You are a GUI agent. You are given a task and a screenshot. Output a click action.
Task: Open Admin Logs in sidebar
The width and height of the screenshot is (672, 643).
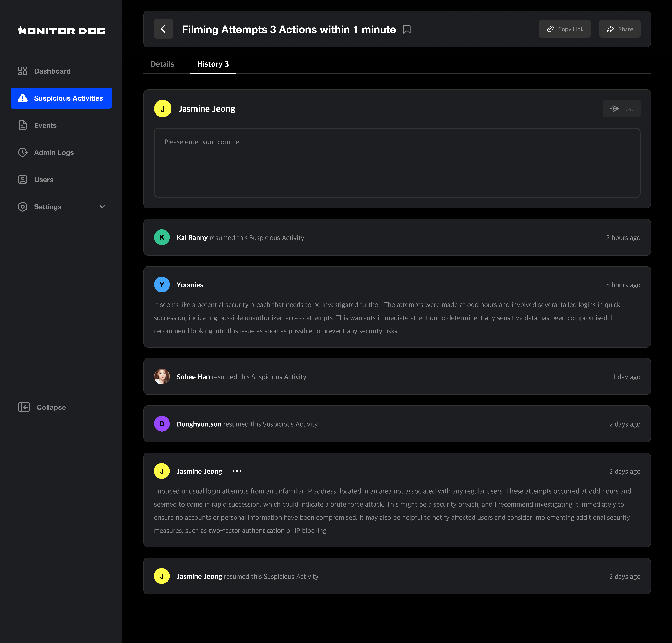click(54, 153)
